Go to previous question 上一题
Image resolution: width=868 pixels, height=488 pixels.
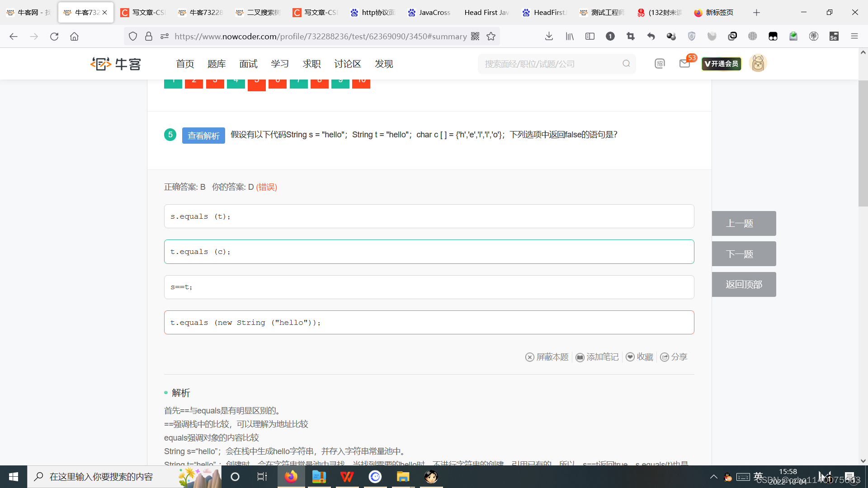tap(744, 223)
